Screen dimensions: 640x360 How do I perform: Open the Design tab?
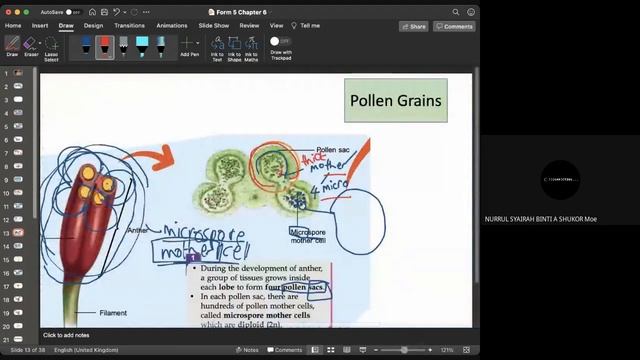93,26
